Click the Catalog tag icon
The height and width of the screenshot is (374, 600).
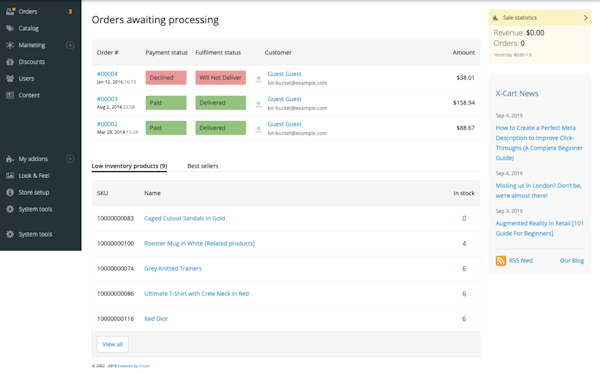coord(10,28)
